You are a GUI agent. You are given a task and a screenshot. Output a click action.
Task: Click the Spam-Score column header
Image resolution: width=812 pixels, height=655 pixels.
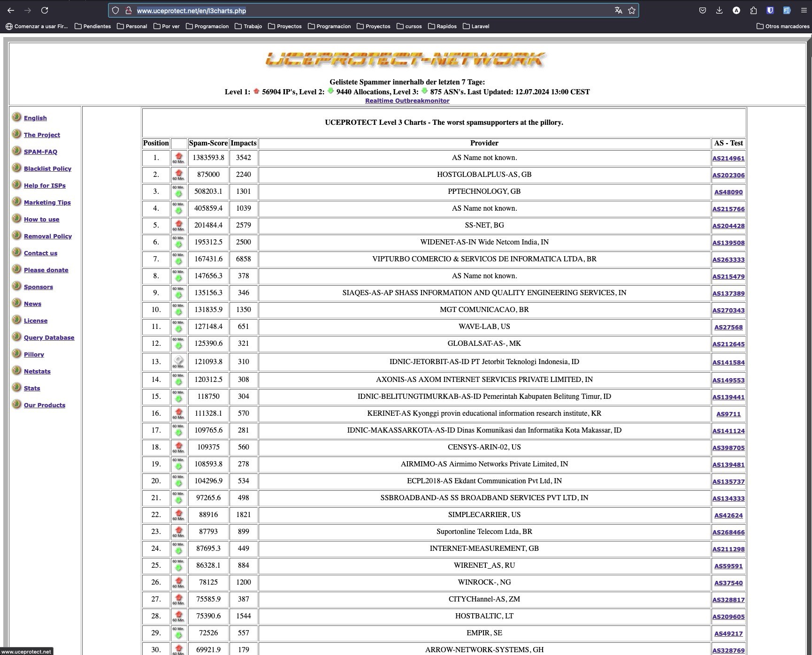point(208,143)
